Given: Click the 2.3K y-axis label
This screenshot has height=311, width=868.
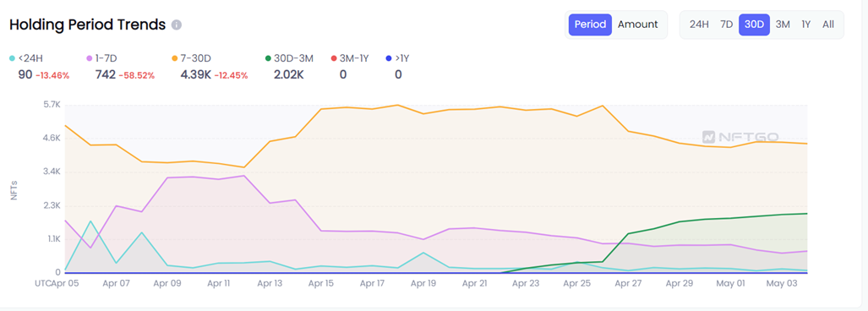Looking at the screenshot, I should point(52,206).
